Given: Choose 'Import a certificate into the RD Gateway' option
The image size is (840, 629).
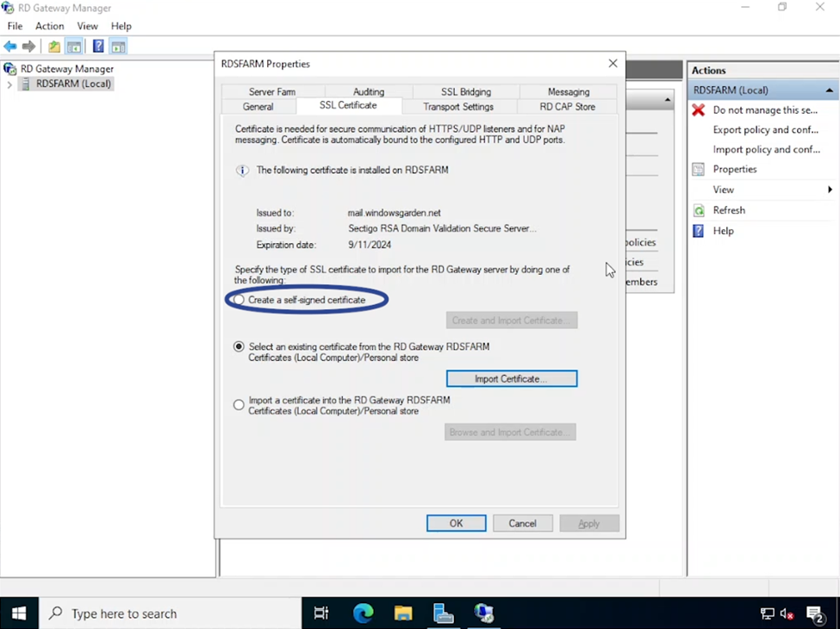Looking at the screenshot, I should coord(239,404).
